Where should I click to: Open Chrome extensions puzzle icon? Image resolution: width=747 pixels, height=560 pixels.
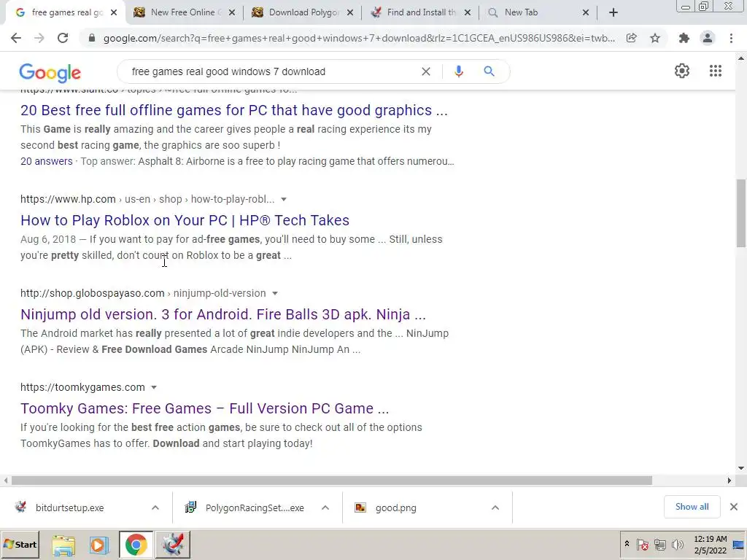pos(684,38)
